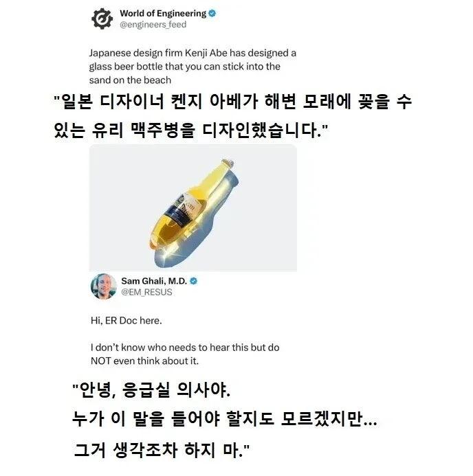Screen dimensions: 473x476
Task: Click Sam Ghali's profile photo
Action: 104,286
